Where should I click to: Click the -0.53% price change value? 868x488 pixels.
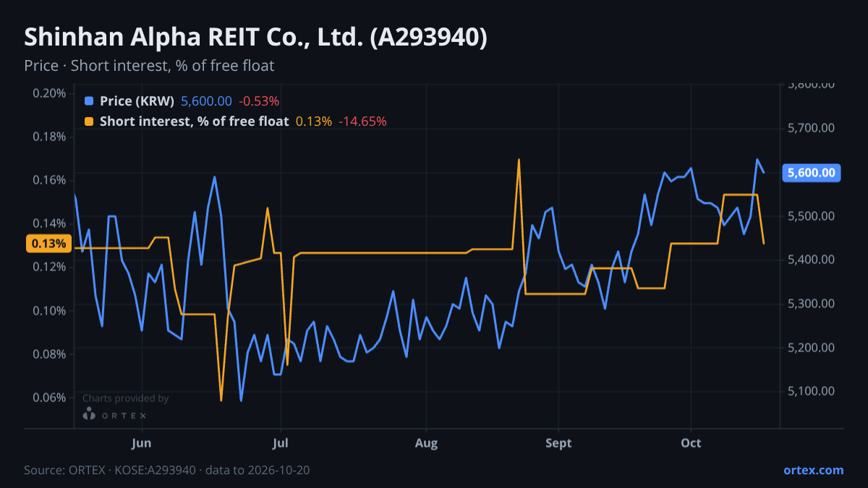click(x=259, y=101)
